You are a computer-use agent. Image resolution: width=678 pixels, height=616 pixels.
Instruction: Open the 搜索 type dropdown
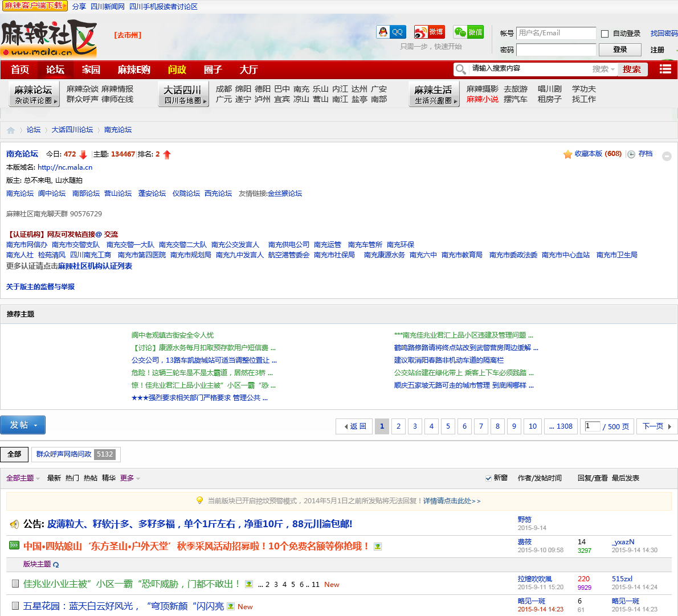[x=603, y=69]
